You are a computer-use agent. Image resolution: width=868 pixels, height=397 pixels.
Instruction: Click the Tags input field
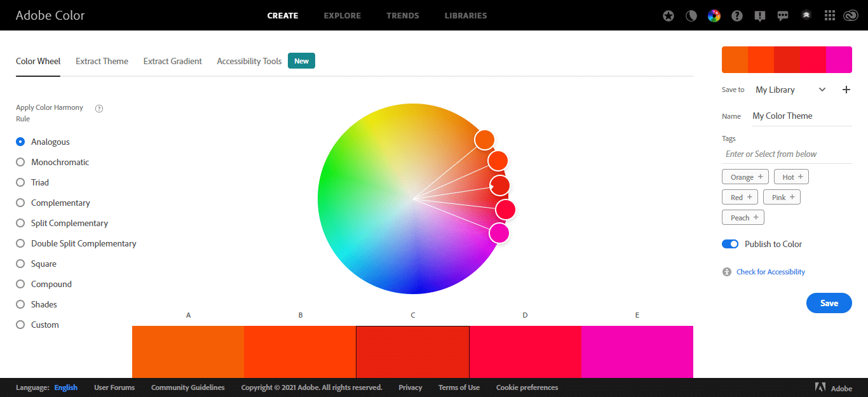coord(787,154)
